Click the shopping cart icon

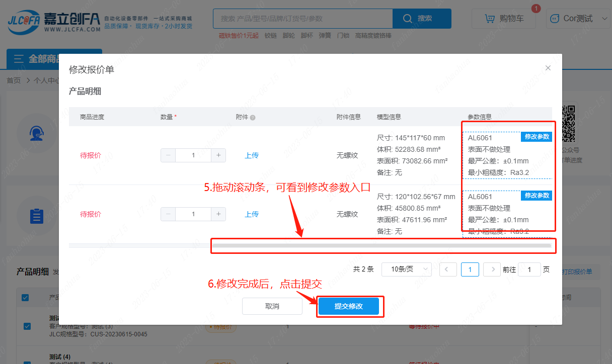pos(489,19)
